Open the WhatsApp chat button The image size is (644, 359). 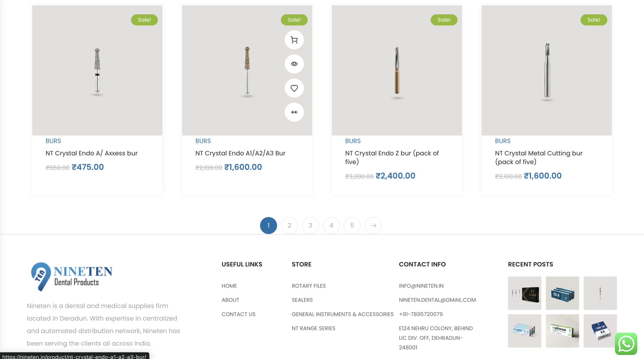click(x=626, y=344)
